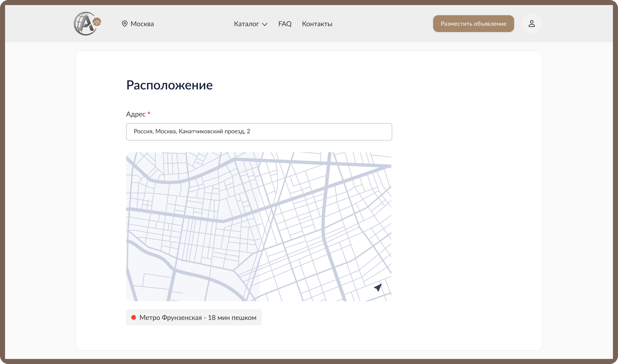618x364 pixels.
Task: Click the location pin icon beside Москва
Action: 125,24
